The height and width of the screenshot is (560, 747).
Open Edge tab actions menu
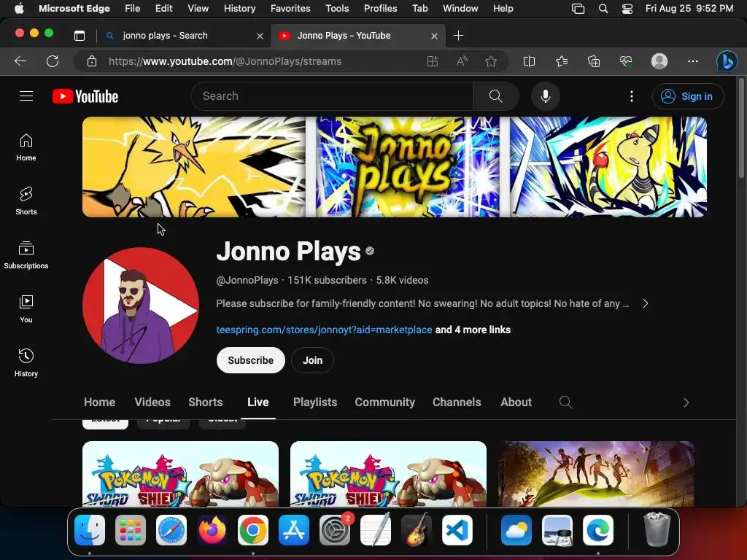tap(80, 36)
